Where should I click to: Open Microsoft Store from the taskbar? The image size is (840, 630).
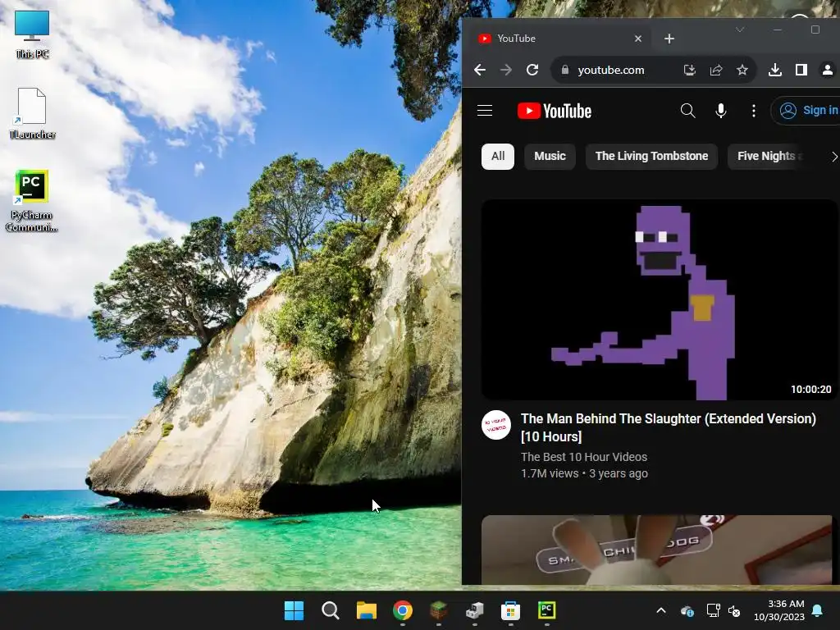coord(510,610)
